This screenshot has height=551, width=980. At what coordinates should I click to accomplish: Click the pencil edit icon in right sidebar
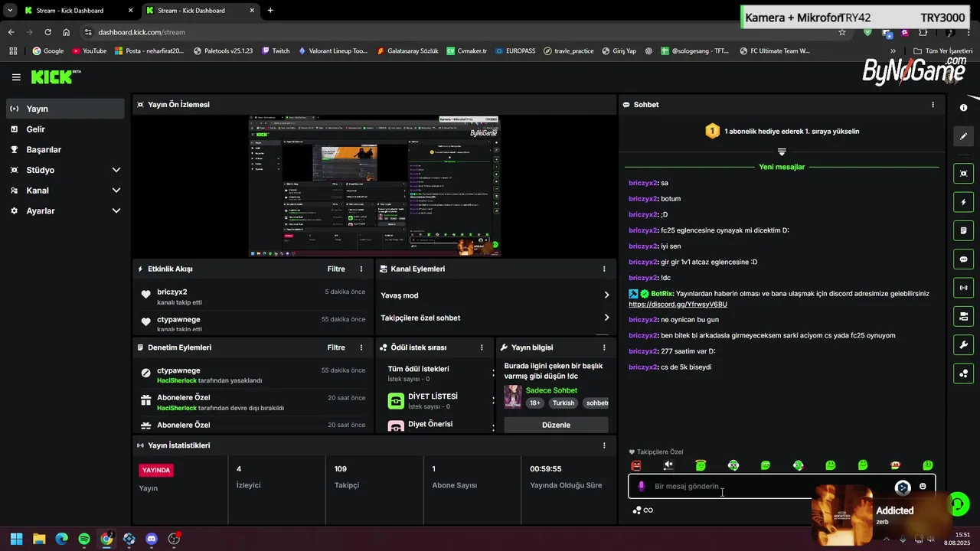[x=963, y=136]
